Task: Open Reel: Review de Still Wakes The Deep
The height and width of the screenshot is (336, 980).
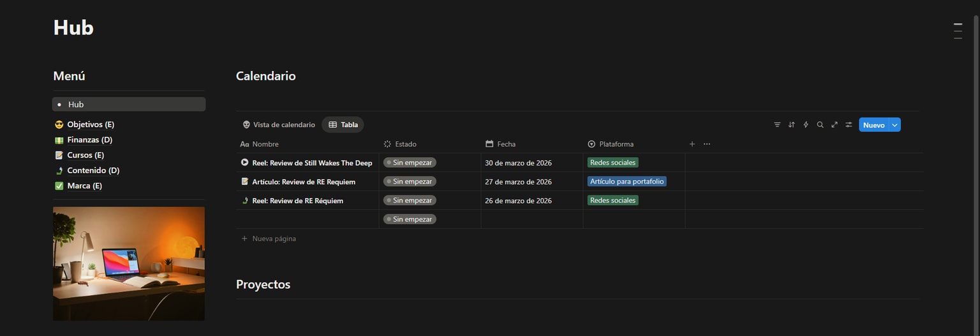Action: [312, 163]
